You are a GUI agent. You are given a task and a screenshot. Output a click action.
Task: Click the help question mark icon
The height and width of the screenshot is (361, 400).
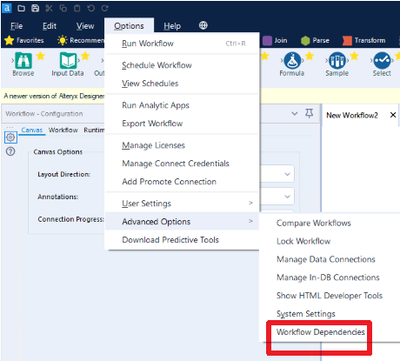[11, 152]
